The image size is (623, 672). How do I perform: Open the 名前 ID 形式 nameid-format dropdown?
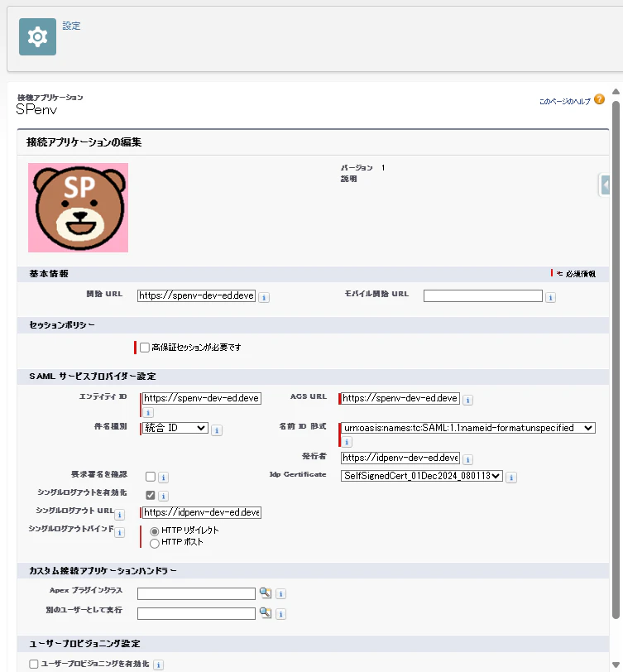[x=468, y=428]
